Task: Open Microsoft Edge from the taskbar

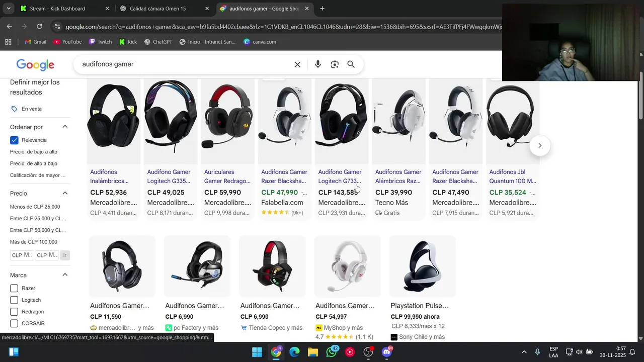Action: click(294, 352)
